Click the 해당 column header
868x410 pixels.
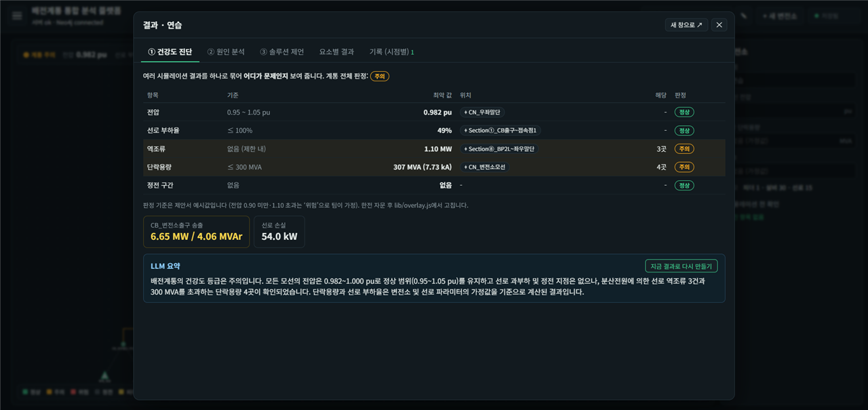click(660, 96)
